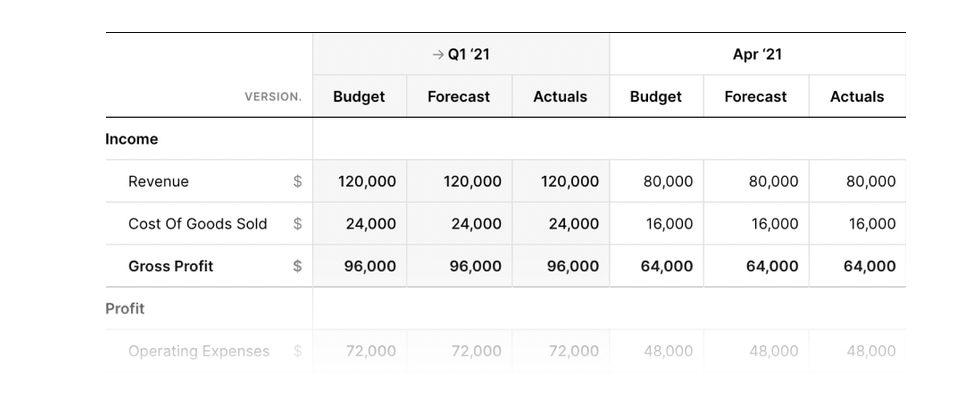Screen dimensions: 974x410
Task: Select Gross Profit Apr Forecast cell 64,000
Action: point(756,266)
